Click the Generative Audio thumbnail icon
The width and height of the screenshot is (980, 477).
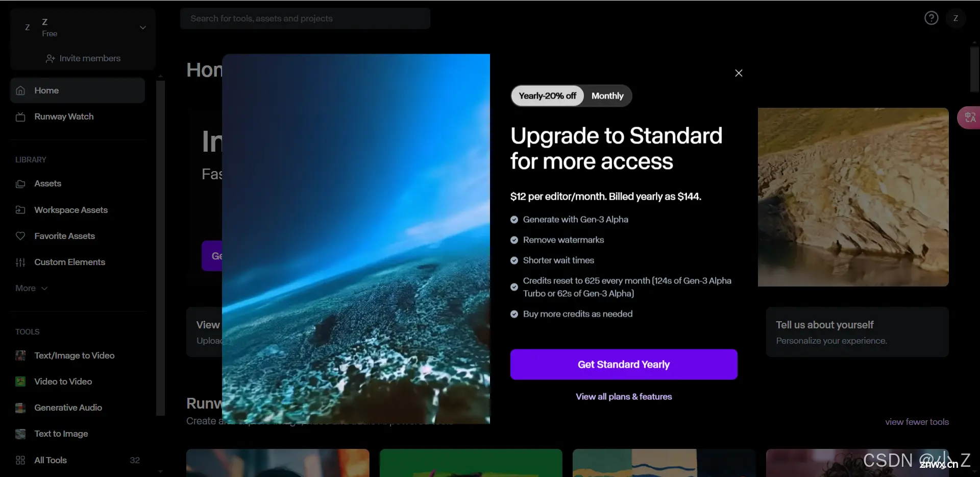pos(20,408)
